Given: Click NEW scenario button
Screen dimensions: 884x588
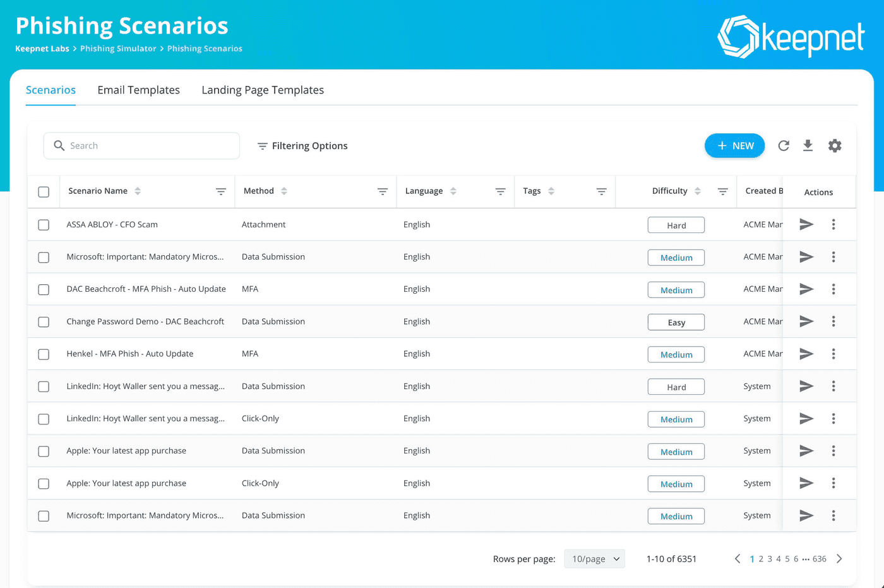Looking at the screenshot, I should click(x=734, y=146).
